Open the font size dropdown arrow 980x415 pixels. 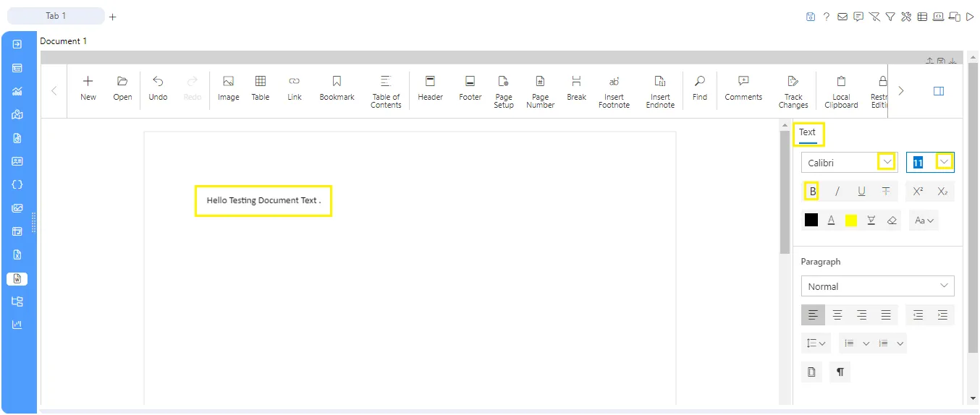945,162
